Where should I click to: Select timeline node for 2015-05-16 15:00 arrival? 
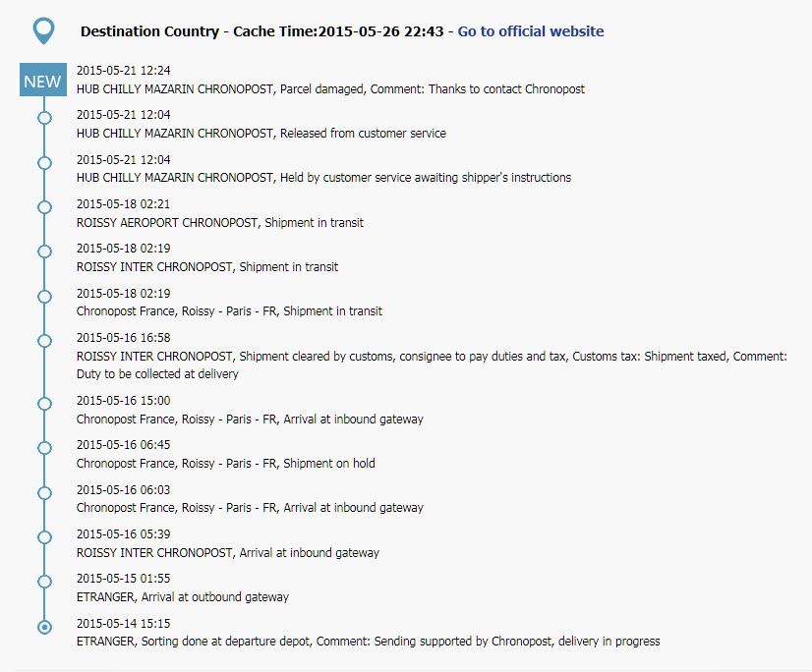click(x=44, y=403)
